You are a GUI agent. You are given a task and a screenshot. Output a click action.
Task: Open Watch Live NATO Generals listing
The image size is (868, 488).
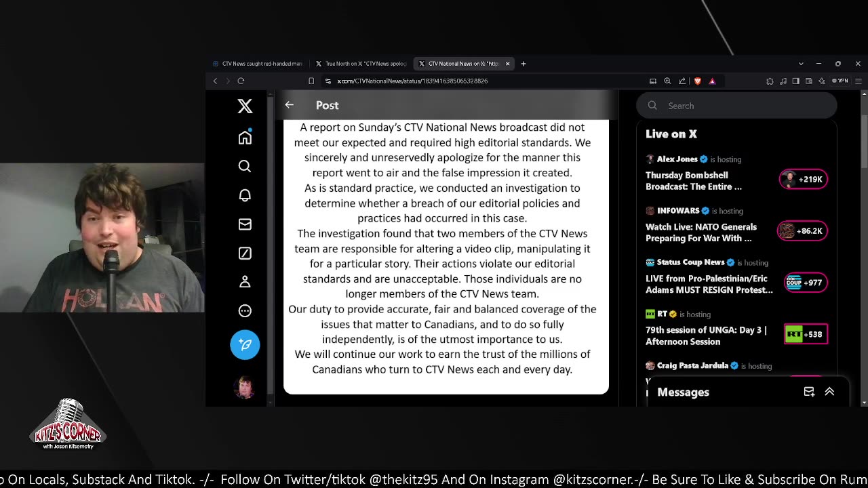(x=701, y=232)
